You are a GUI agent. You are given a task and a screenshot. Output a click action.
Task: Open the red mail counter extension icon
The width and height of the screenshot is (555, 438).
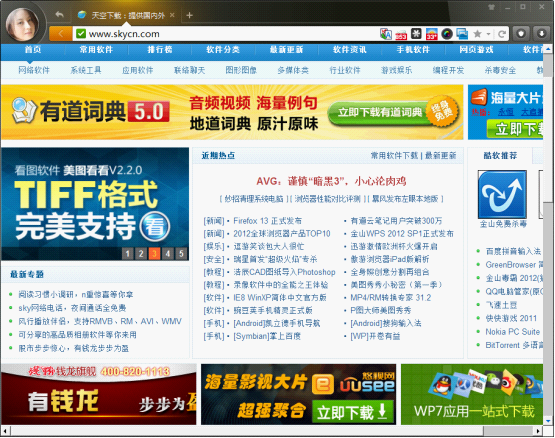click(401, 34)
